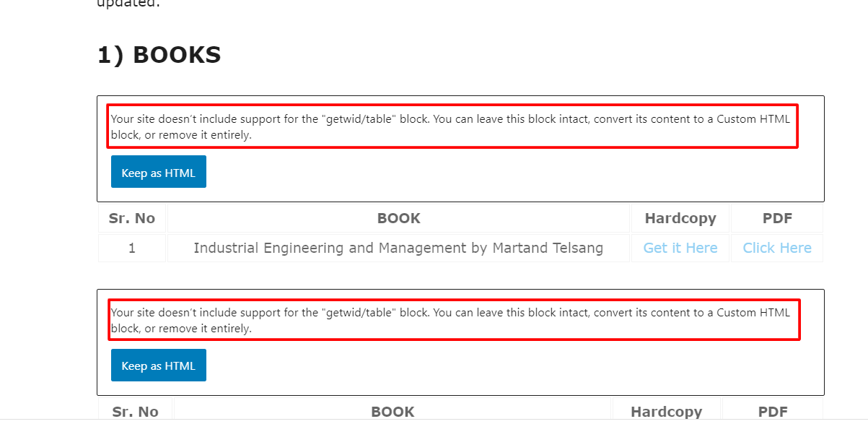868x424 pixels.
Task: Click the Sr. No header in first table
Action: tap(132, 218)
